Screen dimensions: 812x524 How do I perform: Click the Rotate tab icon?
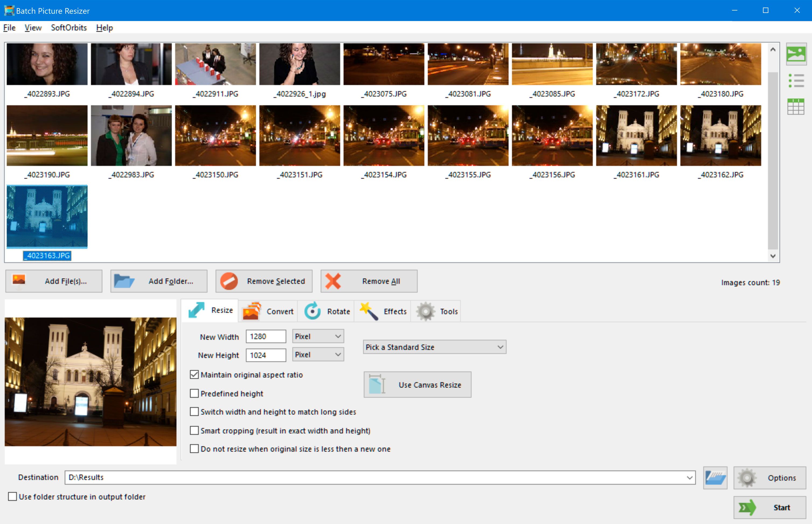(313, 310)
